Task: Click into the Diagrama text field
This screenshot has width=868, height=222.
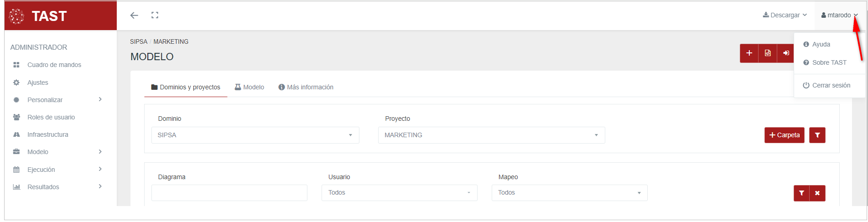Action: [x=229, y=193]
